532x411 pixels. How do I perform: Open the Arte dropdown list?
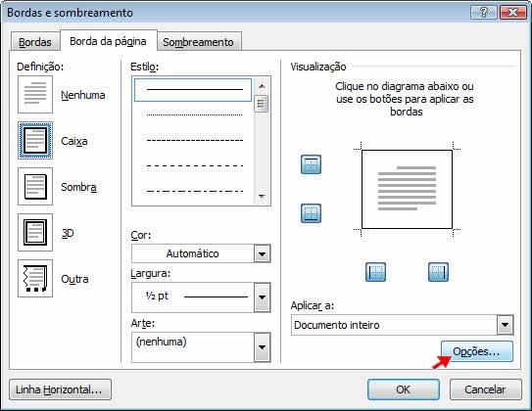coord(262,347)
